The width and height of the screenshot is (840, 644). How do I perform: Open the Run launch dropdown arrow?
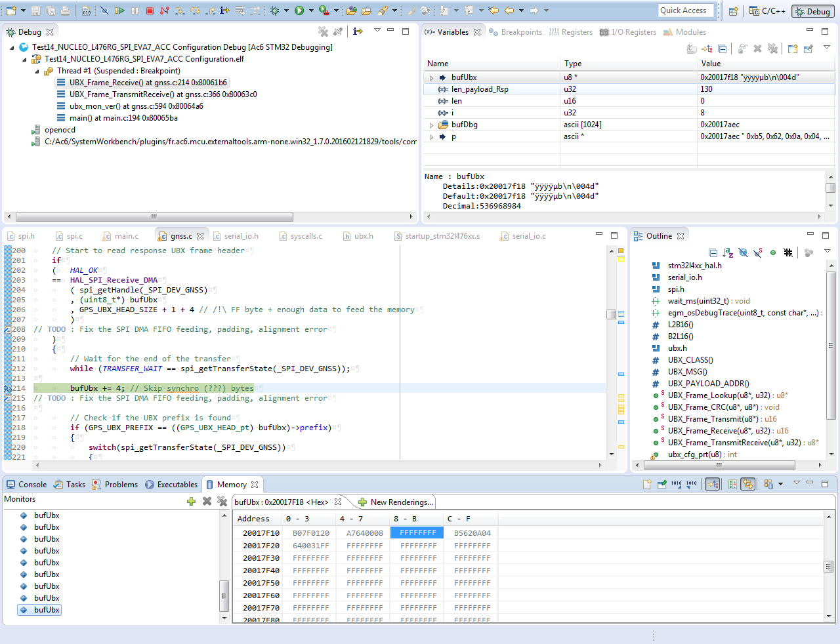[x=311, y=10]
